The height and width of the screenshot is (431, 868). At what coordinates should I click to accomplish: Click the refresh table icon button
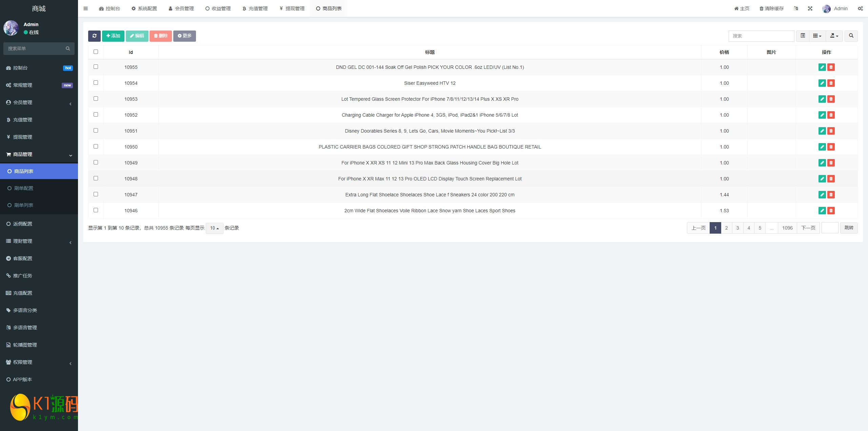94,36
